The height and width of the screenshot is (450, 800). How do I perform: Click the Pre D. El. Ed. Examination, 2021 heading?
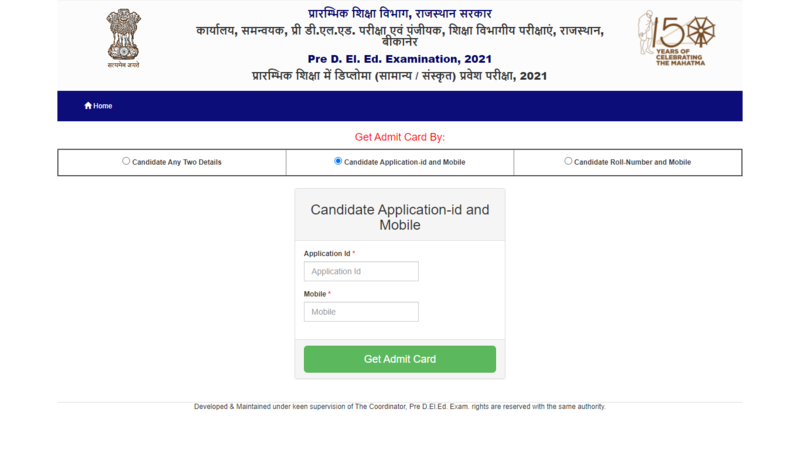[x=399, y=59]
